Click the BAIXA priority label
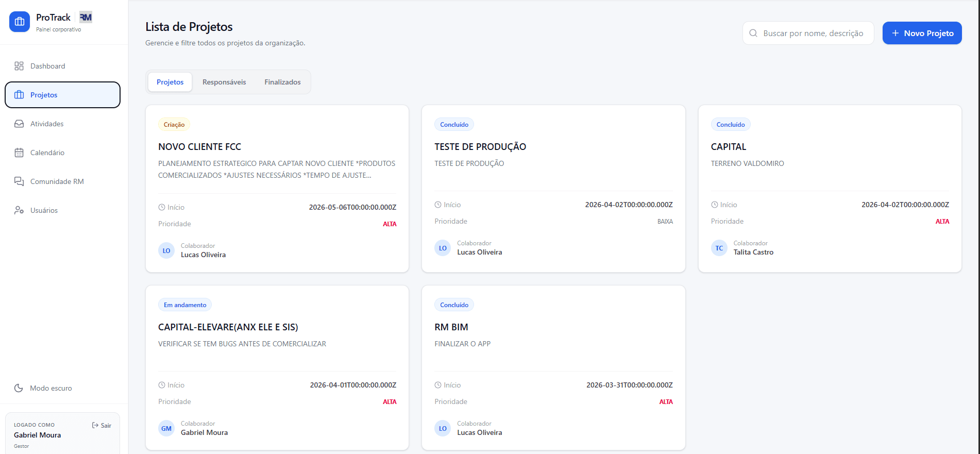980x454 pixels. (665, 221)
